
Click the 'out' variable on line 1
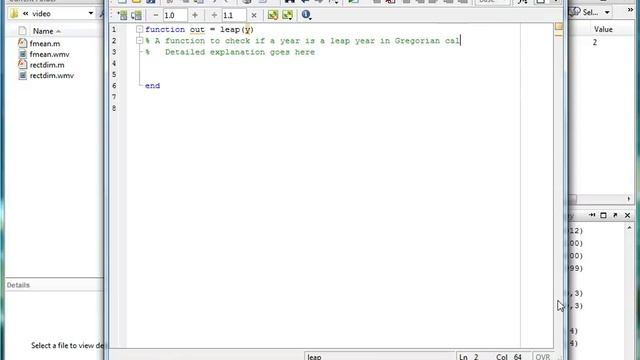tap(197, 29)
